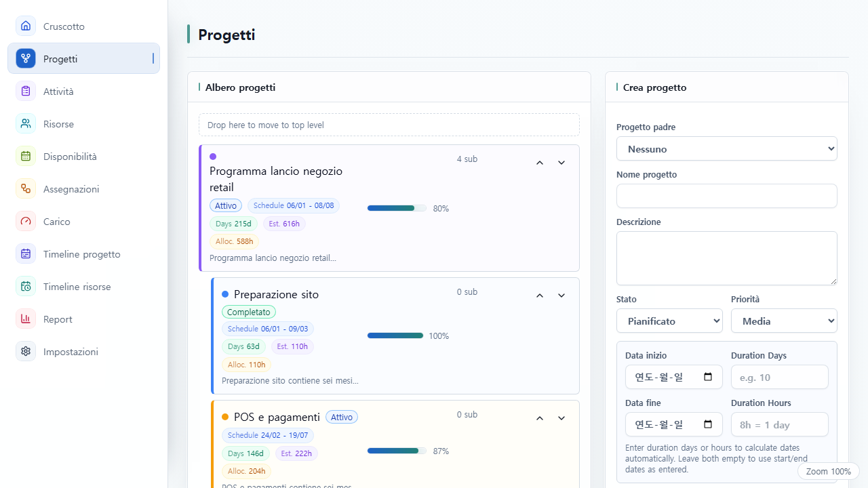This screenshot has width=868, height=488.
Task: Move Preparazione sito down with chevron
Action: pyautogui.click(x=561, y=296)
